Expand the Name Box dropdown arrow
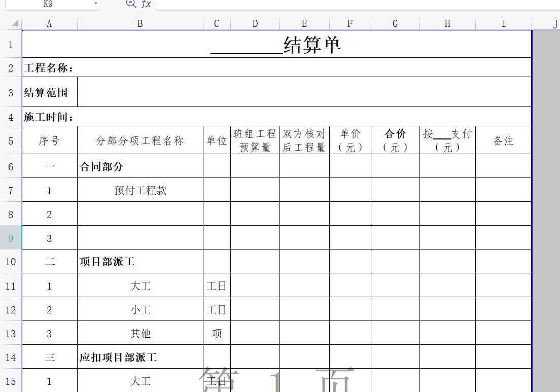560x392 pixels. coord(96,4)
